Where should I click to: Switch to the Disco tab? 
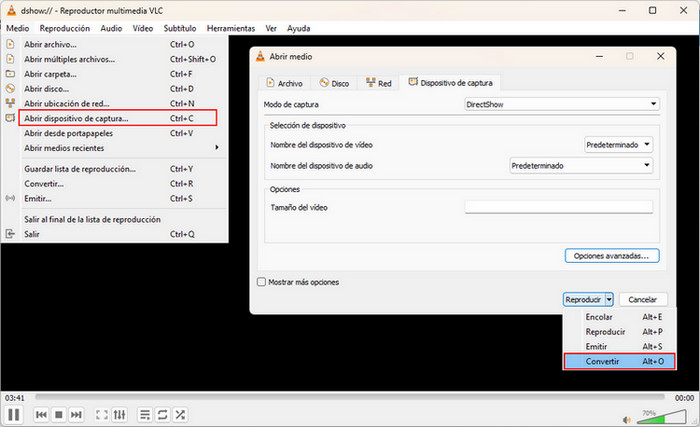[x=334, y=83]
